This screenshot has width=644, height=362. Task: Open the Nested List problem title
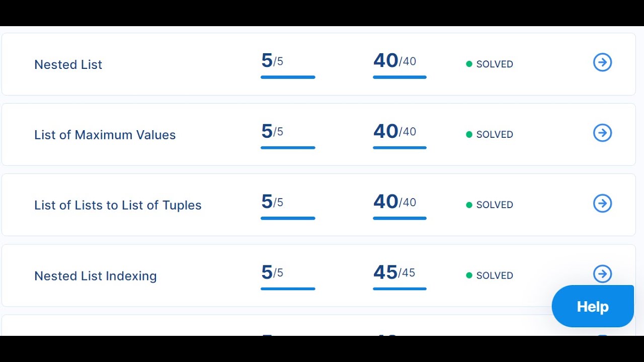coord(68,64)
